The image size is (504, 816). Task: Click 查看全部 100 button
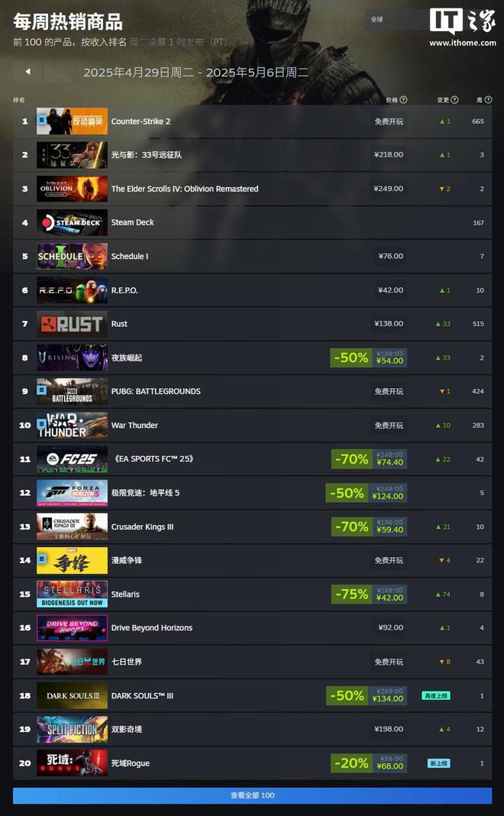[x=252, y=795]
